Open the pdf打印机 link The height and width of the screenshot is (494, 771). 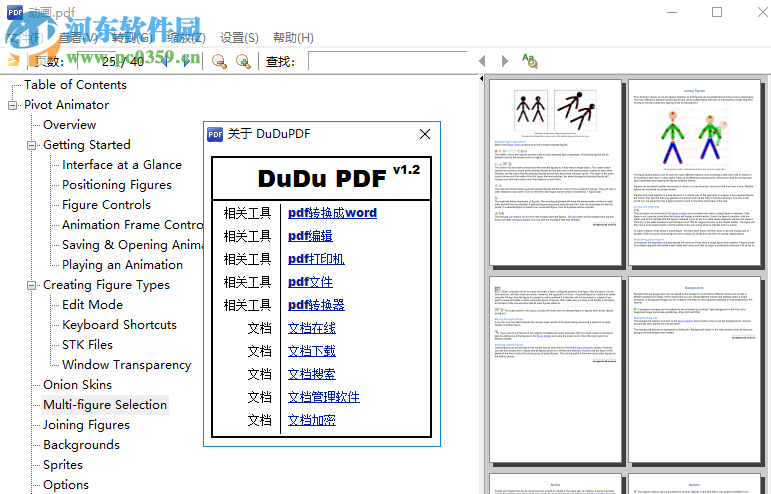[316, 259]
